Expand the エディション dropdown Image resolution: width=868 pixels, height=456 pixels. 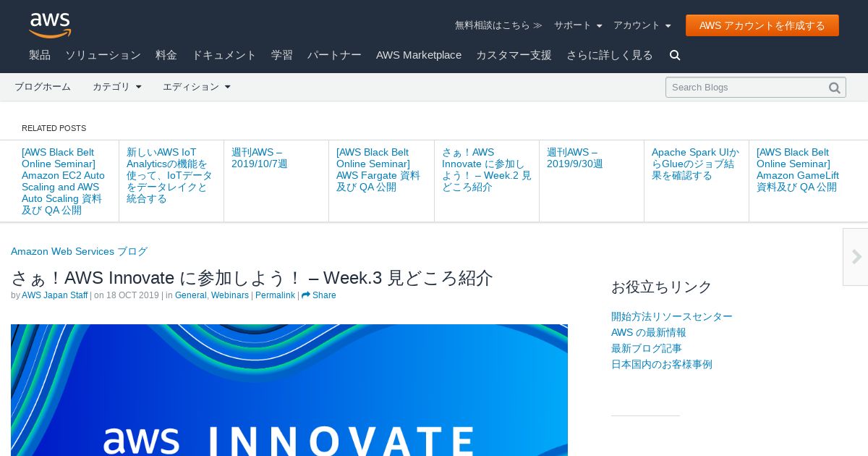(x=196, y=87)
